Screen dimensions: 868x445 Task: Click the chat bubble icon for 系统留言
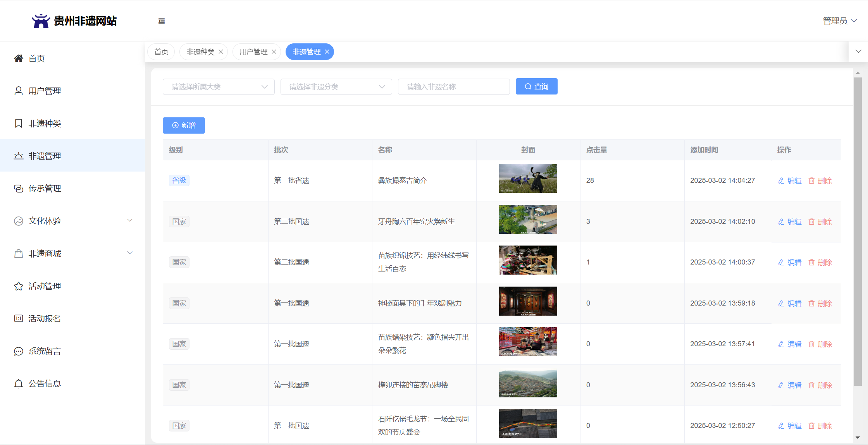tap(18, 351)
